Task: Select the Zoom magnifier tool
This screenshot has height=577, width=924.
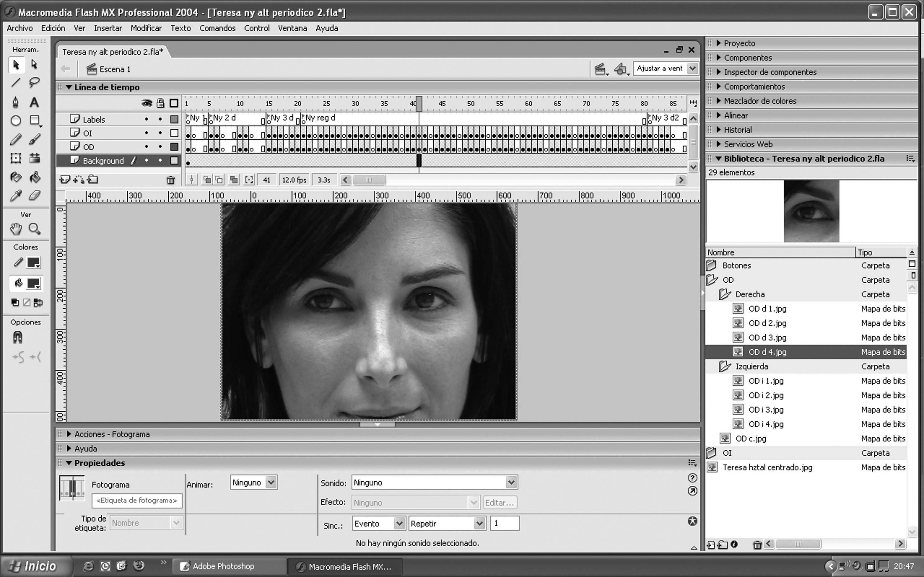Action: (34, 229)
